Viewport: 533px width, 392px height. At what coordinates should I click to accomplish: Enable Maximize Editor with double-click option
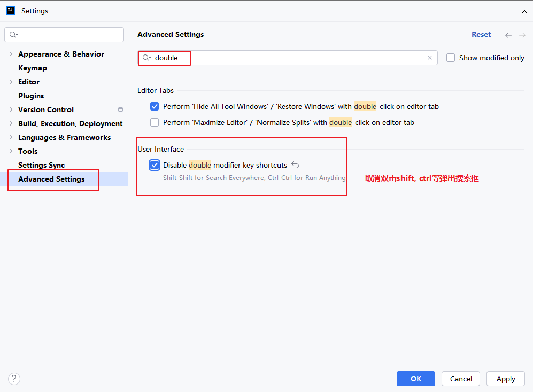coord(155,122)
